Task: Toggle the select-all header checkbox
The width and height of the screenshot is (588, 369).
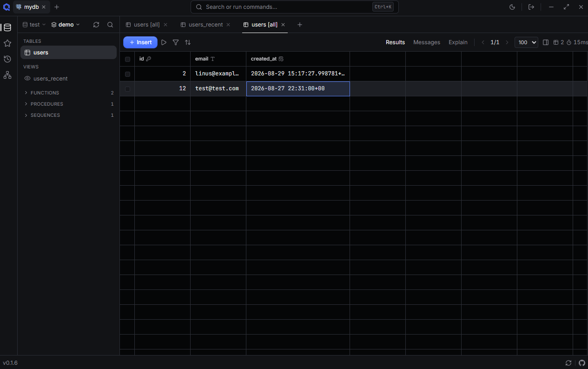Action: pos(127,59)
